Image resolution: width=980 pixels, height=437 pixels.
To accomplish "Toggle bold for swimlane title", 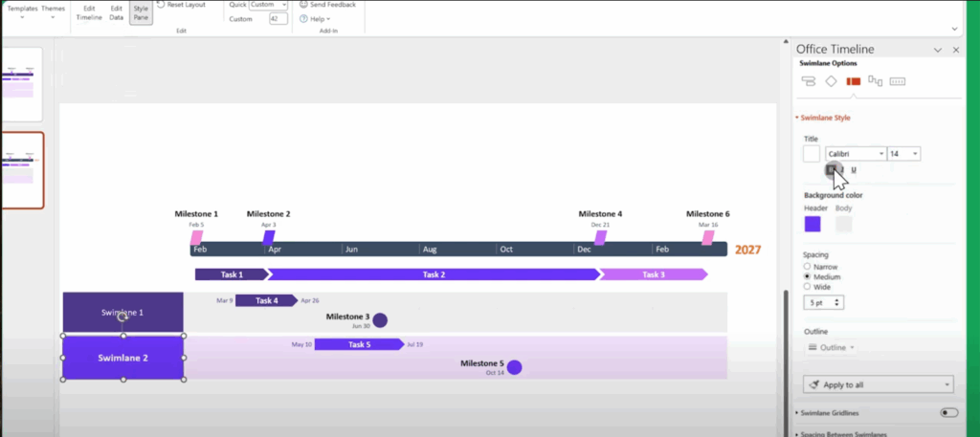I will 832,169.
